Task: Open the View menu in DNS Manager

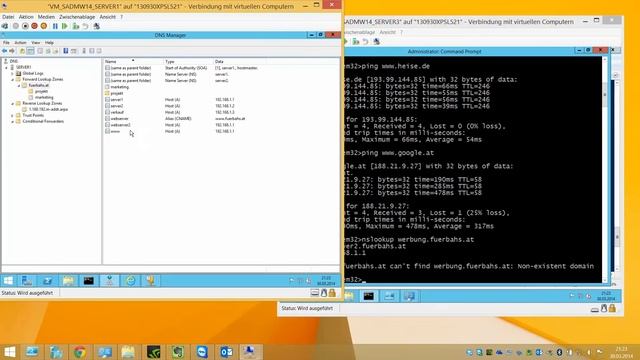Action: point(36,43)
